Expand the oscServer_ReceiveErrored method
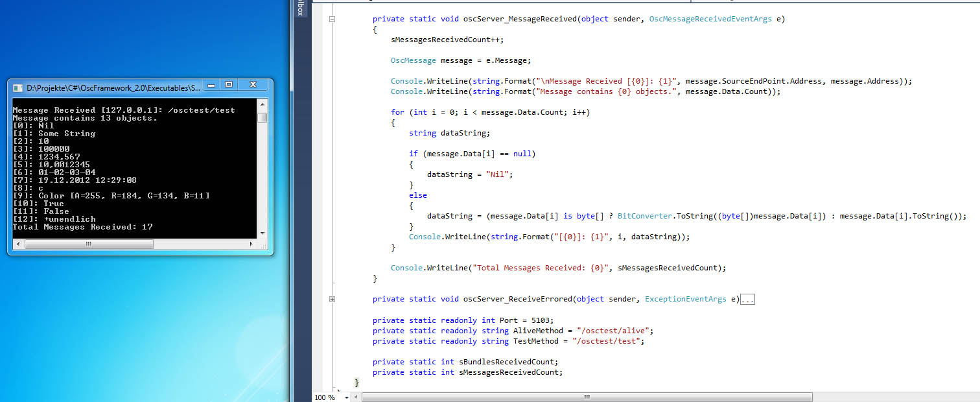The width and height of the screenshot is (980, 402). (x=332, y=299)
